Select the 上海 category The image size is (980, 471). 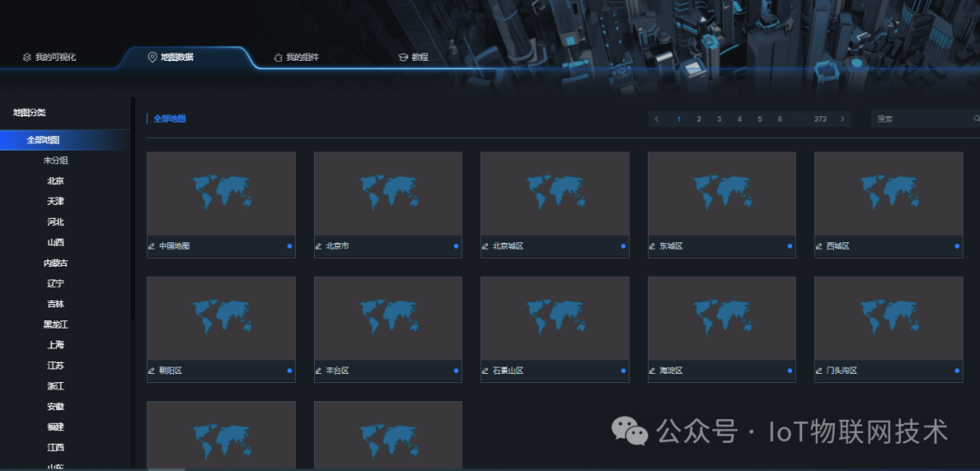(x=55, y=345)
